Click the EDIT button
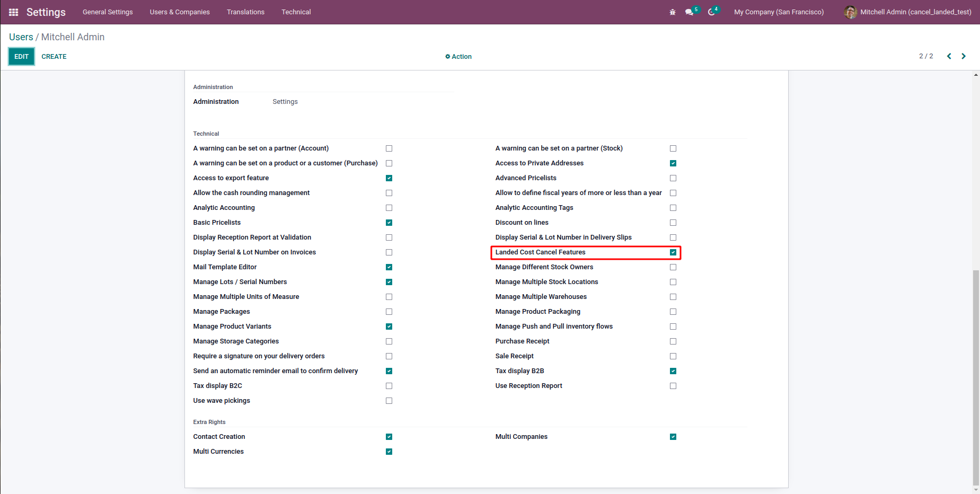The image size is (980, 494). (x=21, y=57)
